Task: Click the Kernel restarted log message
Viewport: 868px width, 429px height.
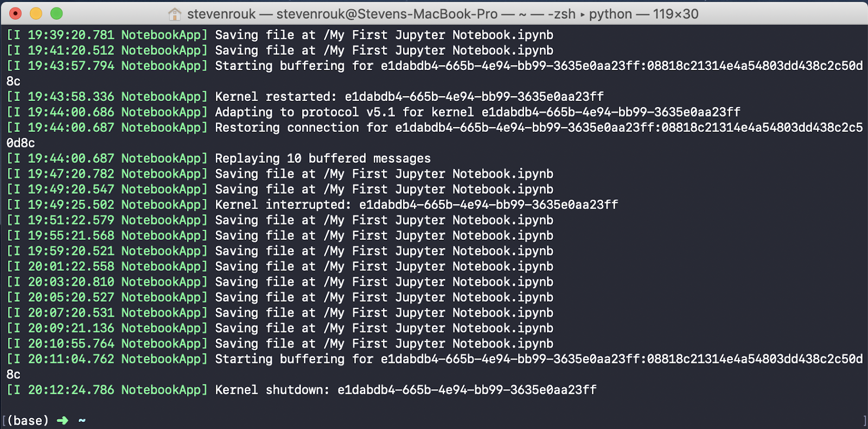Action: [x=410, y=97]
